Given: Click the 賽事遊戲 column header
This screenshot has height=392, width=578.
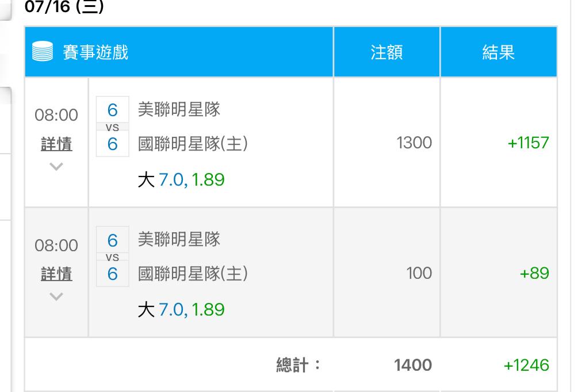Looking at the screenshot, I should click(x=95, y=52).
